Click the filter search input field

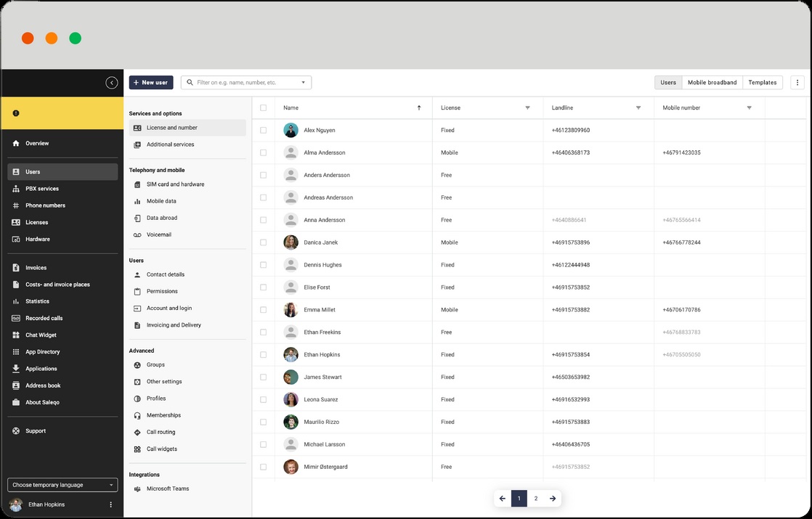[246, 82]
